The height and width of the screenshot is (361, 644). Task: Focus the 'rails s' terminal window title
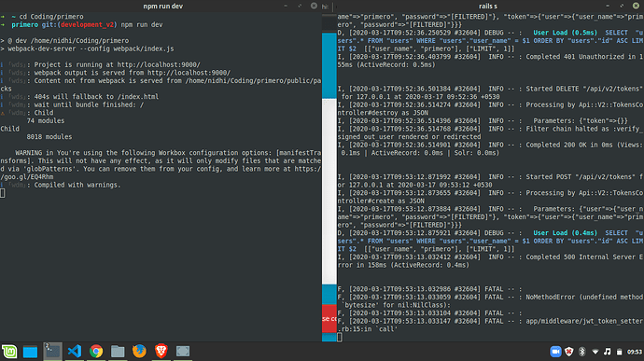click(x=488, y=7)
